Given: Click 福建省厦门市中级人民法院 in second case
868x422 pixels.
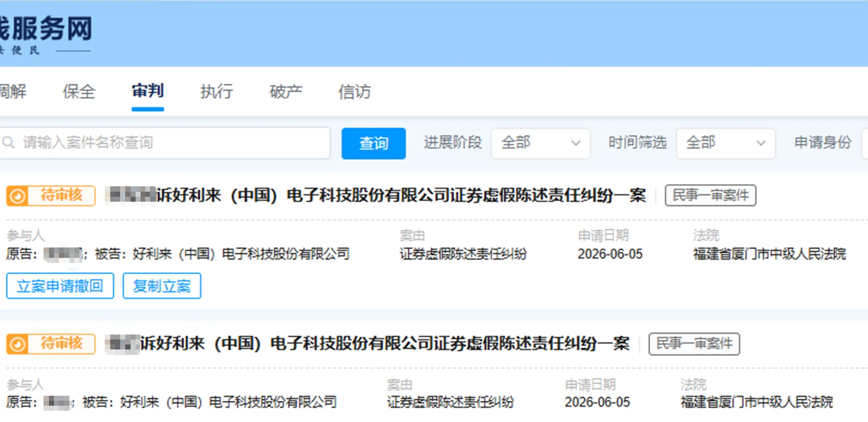Looking at the screenshot, I should click(x=757, y=402).
